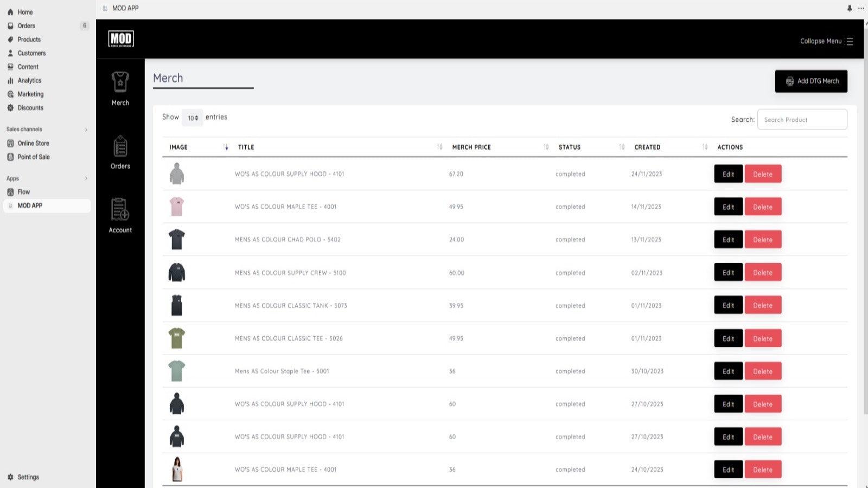868x488 pixels.
Task: Expand the Apps section chevron
Action: (x=86, y=178)
